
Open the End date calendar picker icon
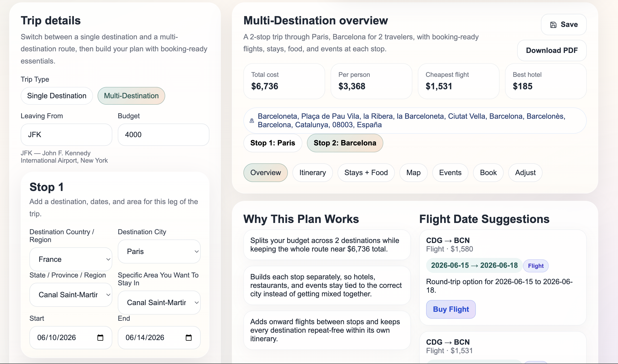(188, 338)
